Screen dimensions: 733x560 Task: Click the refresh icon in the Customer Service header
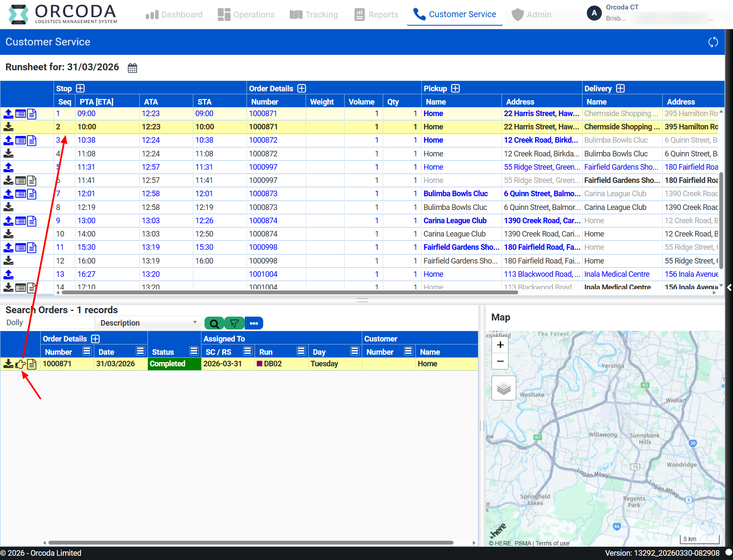tap(713, 42)
